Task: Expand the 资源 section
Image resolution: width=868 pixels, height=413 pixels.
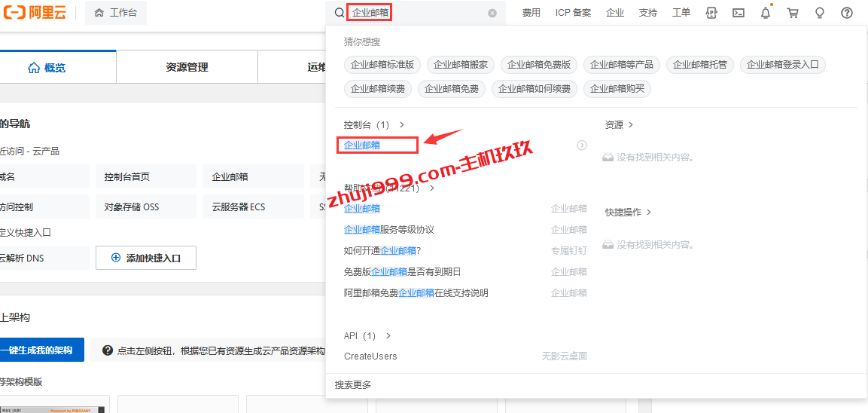Action: coord(619,125)
